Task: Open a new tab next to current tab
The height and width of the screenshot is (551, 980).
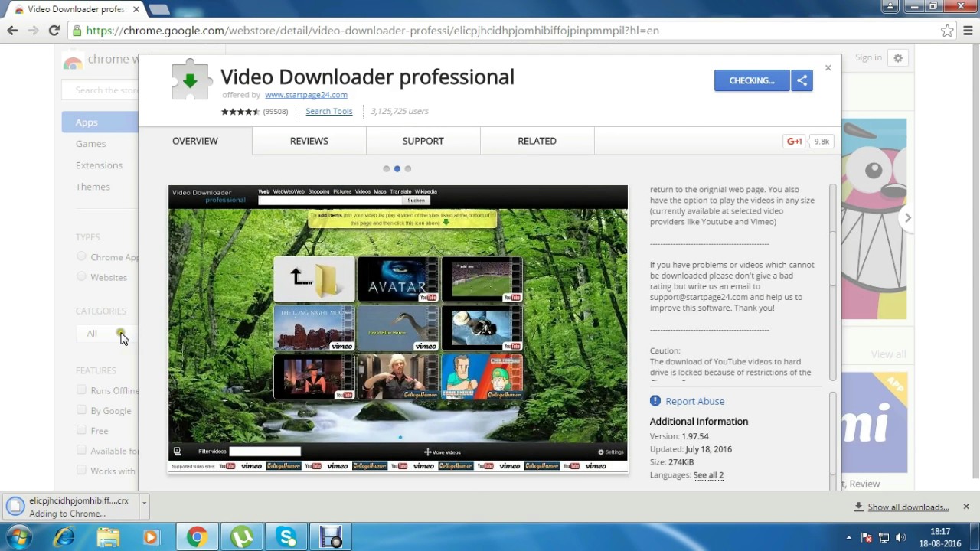Action: click(159, 9)
